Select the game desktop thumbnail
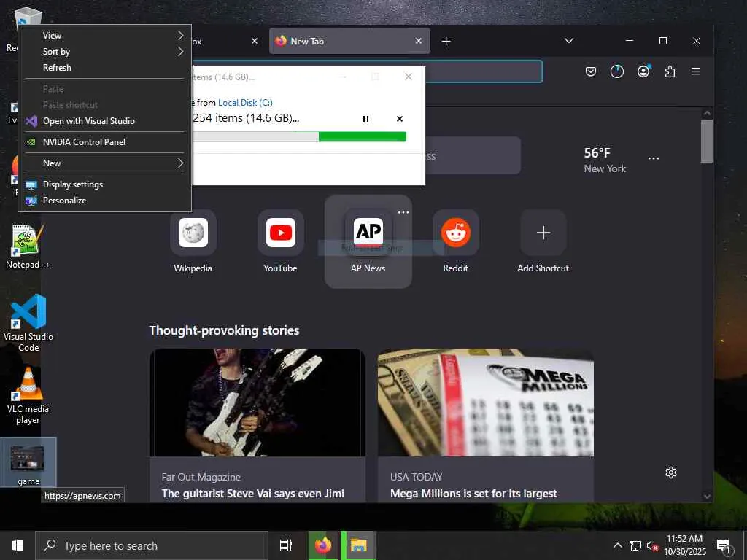This screenshot has height=560, width=747. pyautogui.click(x=28, y=462)
